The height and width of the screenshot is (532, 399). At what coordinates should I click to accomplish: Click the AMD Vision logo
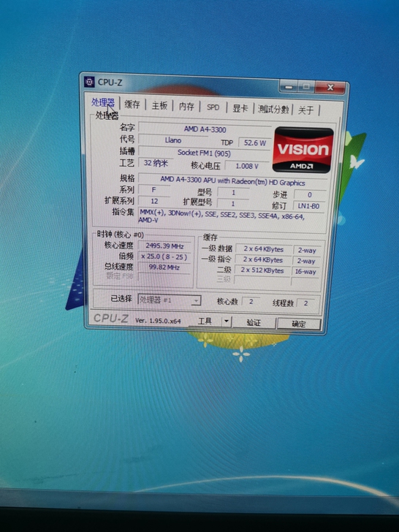303,150
